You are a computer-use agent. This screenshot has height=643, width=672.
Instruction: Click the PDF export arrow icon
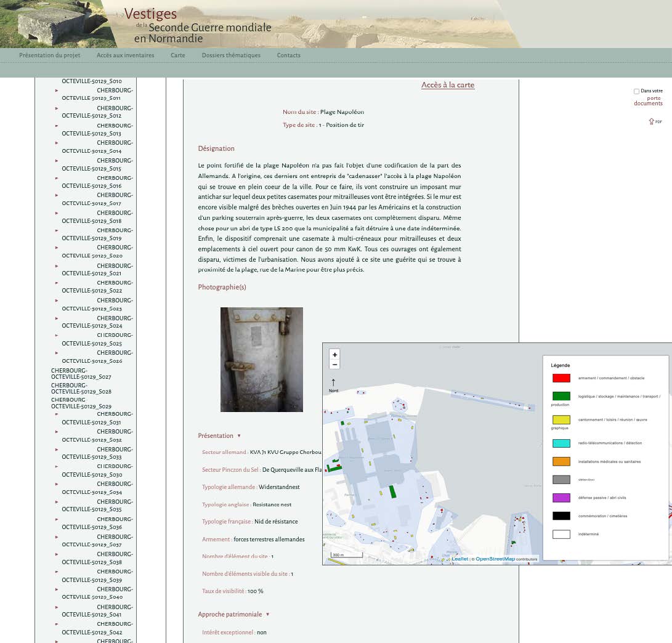point(652,121)
